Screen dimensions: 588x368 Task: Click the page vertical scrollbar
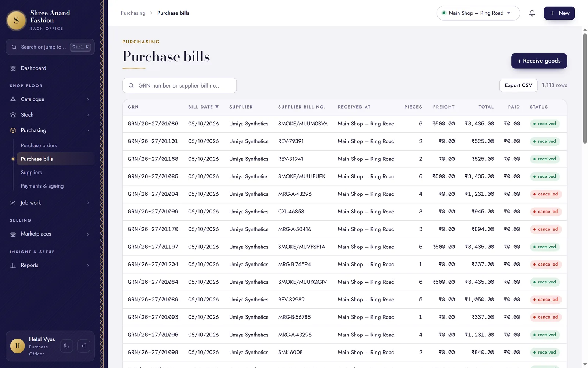(x=585, y=88)
